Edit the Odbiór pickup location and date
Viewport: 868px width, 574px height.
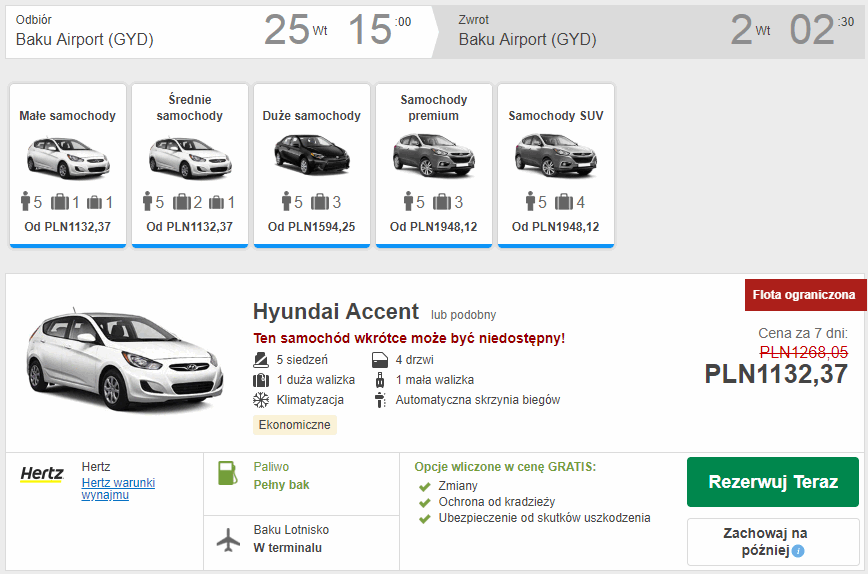click(x=215, y=31)
